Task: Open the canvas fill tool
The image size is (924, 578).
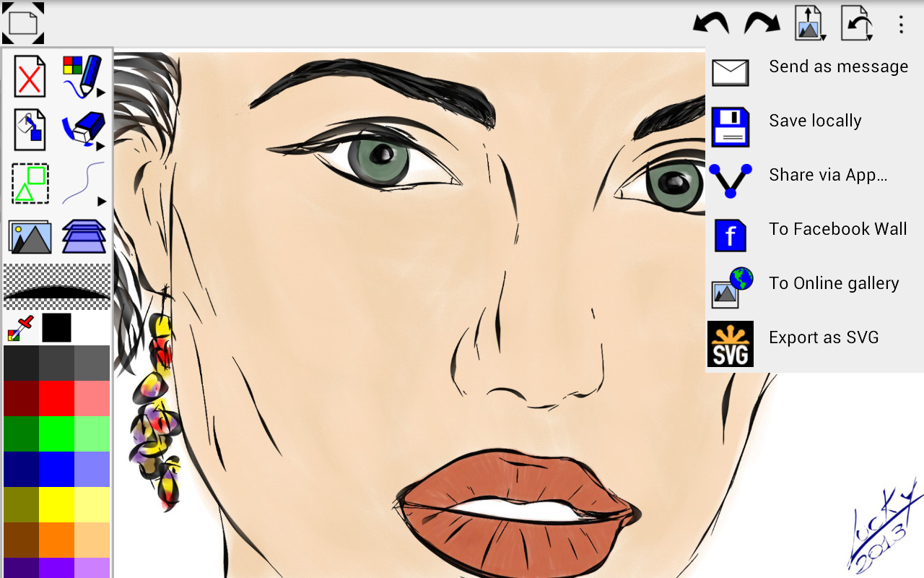Action: [x=29, y=129]
